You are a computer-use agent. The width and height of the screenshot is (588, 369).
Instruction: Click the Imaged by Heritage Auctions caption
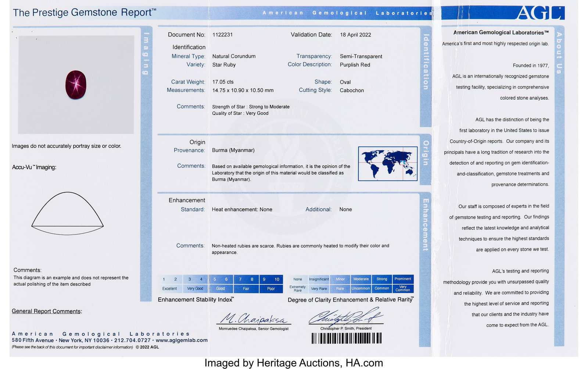(294, 363)
